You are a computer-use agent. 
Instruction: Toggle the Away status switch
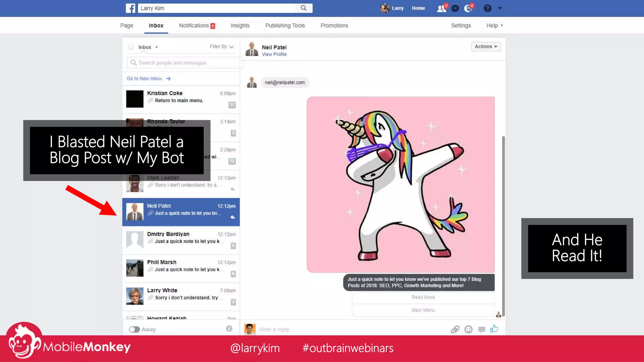coord(134,329)
